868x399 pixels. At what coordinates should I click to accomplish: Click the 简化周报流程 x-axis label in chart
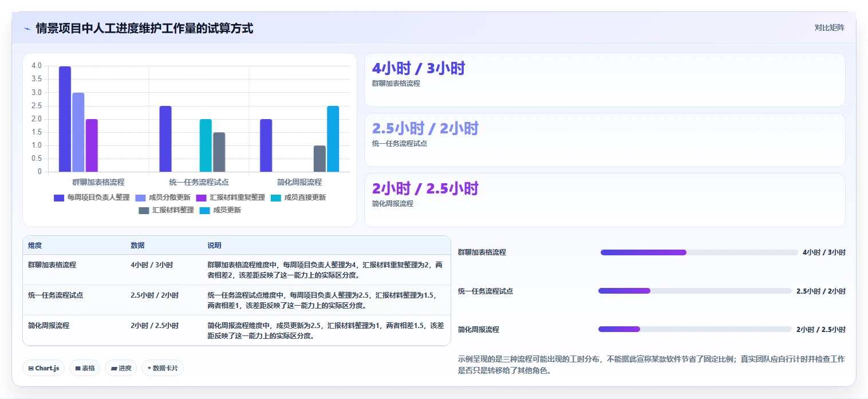coord(299,182)
